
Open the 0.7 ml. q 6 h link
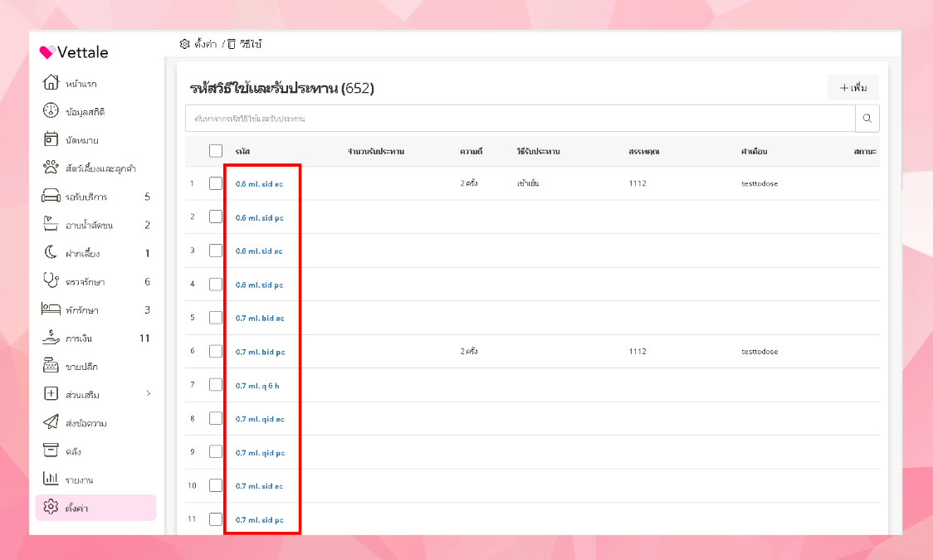tap(257, 386)
